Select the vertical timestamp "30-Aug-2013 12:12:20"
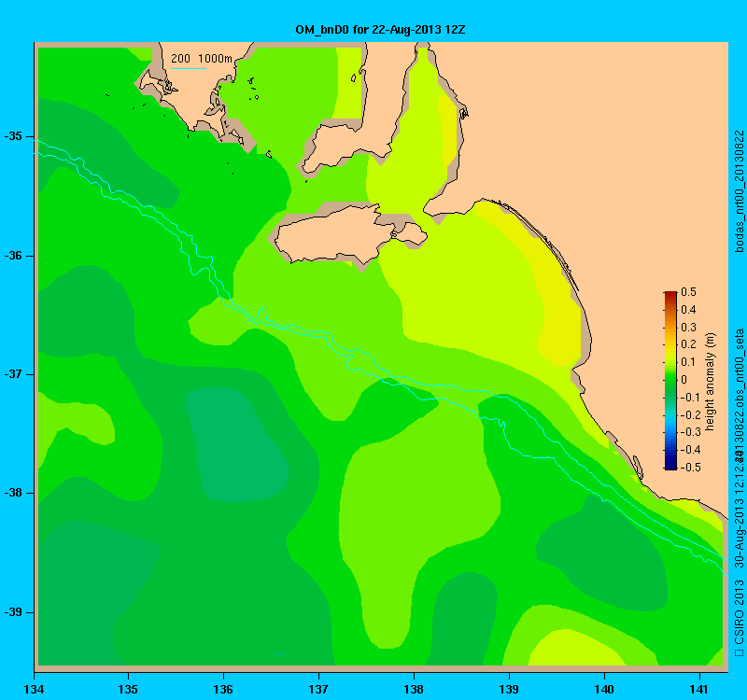Viewport: 747px width, 700px height. [739, 507]
